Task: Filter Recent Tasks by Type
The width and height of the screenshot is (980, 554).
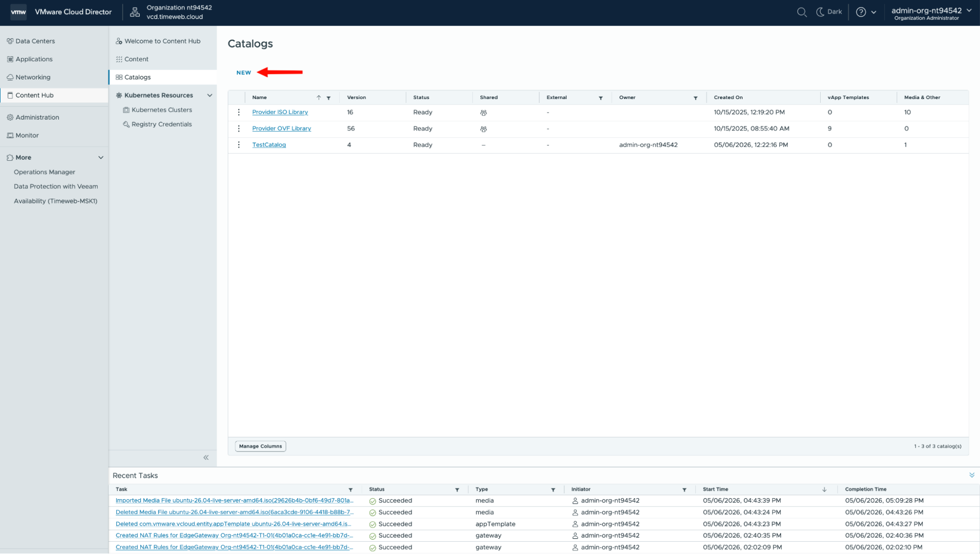Action: 553,490
